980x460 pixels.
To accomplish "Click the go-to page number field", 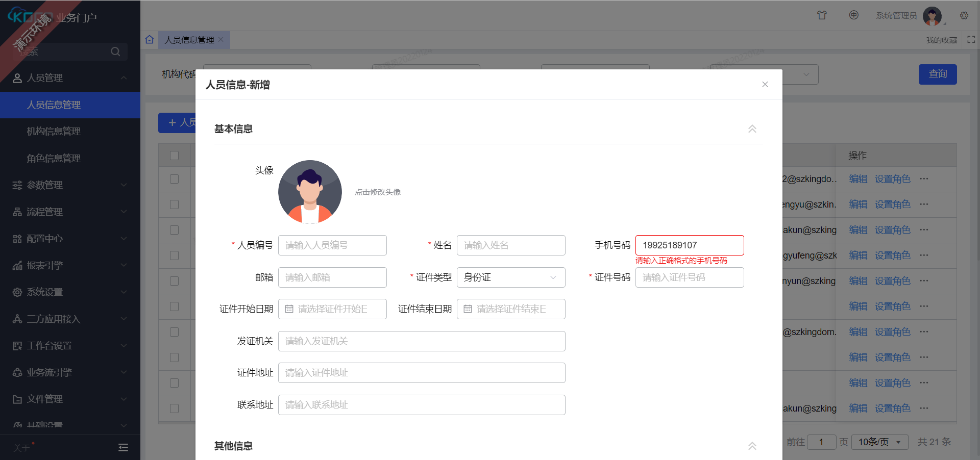I will pyautogui.click(x=821, y=442).
